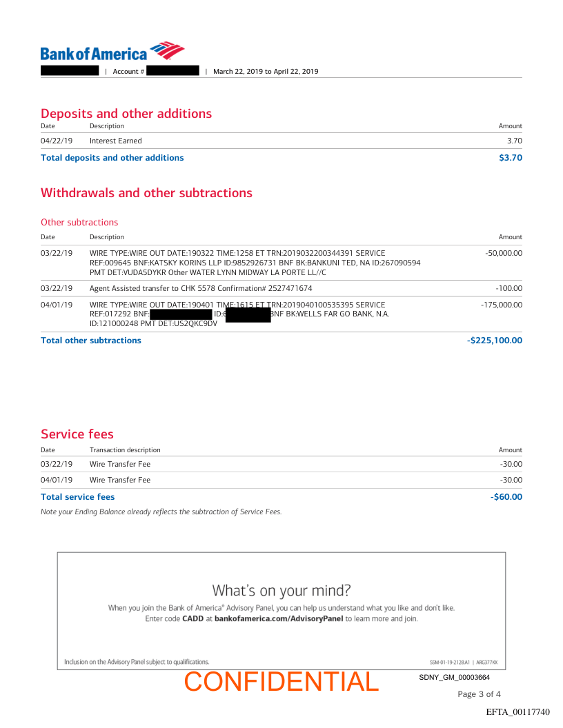Screen dimensions: 563x728
Task: Click the -175,000.00 wire amount
Action: tap(502, 305)
